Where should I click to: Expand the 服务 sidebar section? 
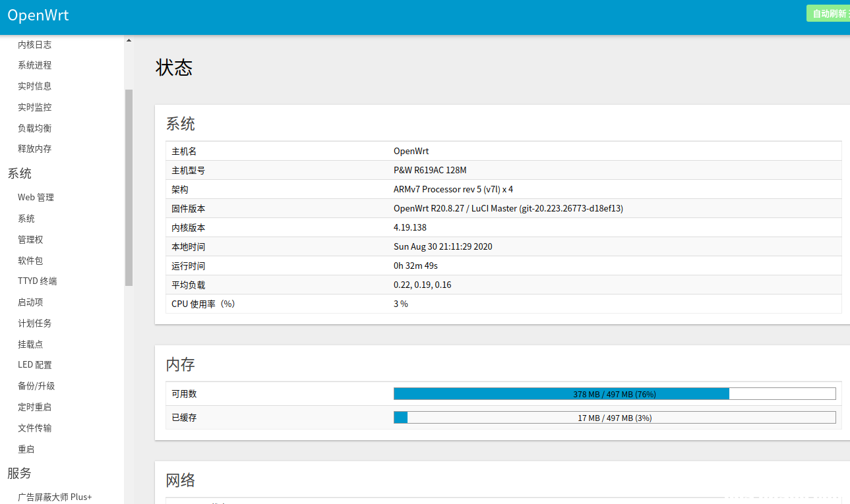click(20, 473)
